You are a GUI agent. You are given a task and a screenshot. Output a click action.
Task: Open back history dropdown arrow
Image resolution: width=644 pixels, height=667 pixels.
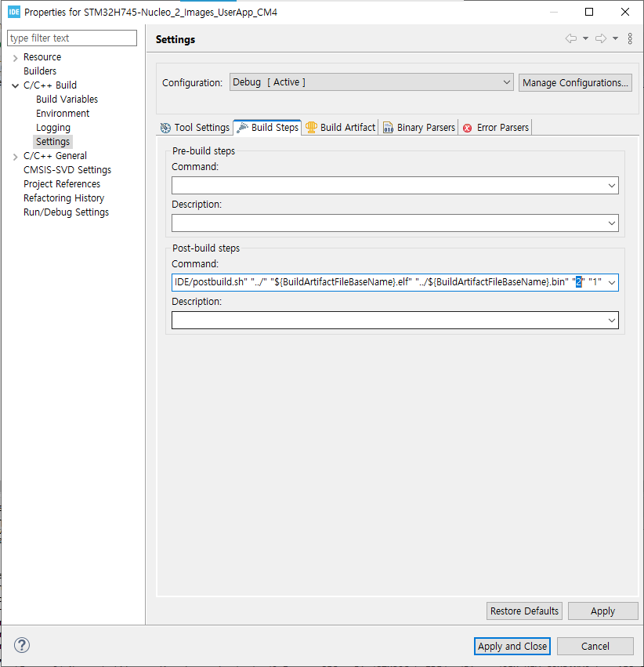[x=585, y=38]
